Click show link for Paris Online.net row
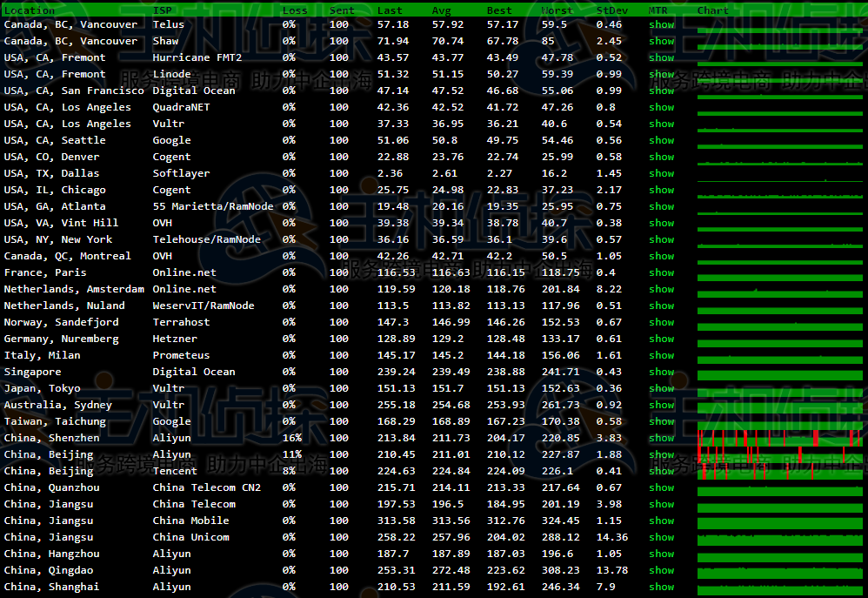Image resolution: width=868 pixels, height=598 pixels. click(x=662, y=272)
